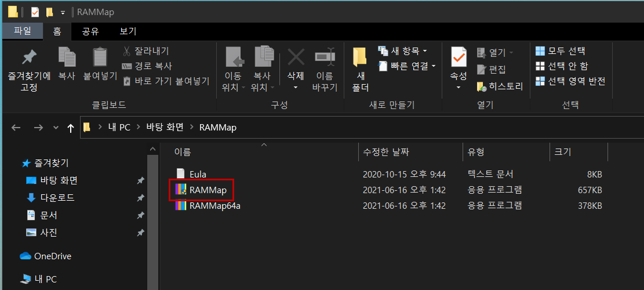Click title bar New folder quick icon
Image resolution: width=644 pixels, height=290 pixels.
(49, 12)
